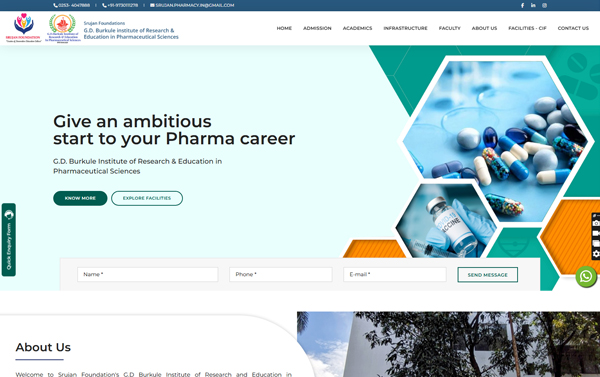Open the Facebook icon in top bar
Screen dimensions: 600x377
pyautogui.click(x=522, y=5)
